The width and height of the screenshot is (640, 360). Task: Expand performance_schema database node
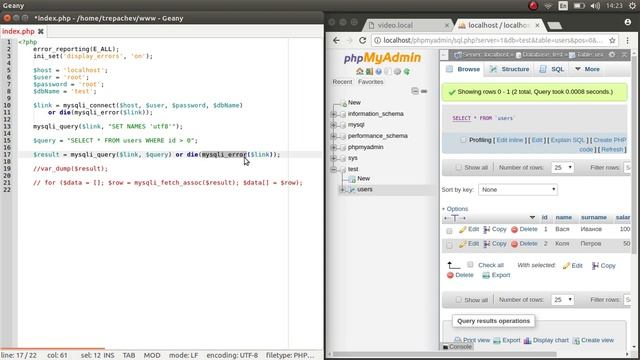[x=334, y=136]
